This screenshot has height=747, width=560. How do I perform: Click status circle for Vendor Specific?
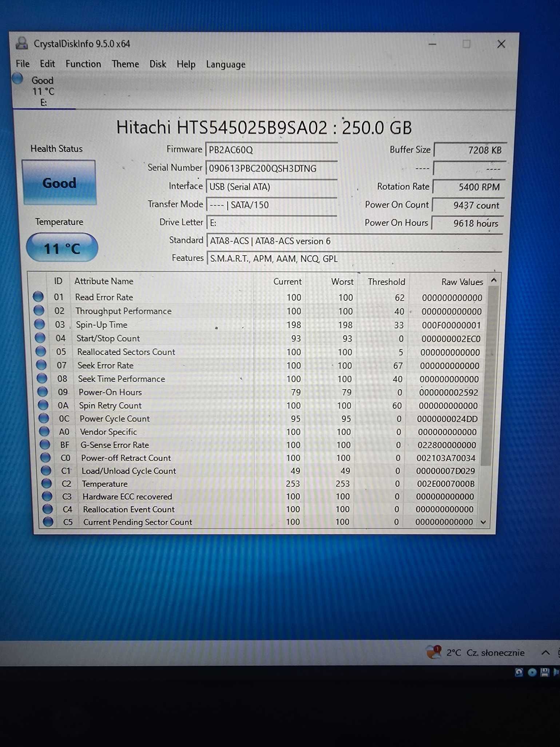pos(44,431)
